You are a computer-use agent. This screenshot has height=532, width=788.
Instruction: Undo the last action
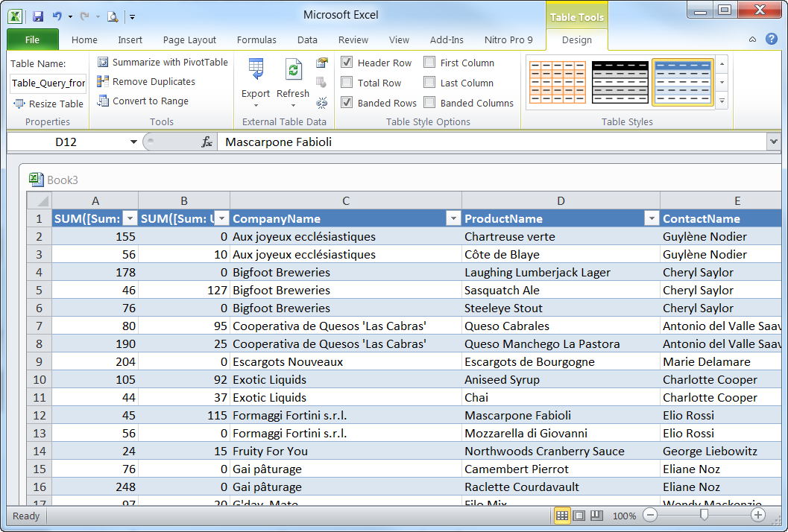(x=57, y=16)
